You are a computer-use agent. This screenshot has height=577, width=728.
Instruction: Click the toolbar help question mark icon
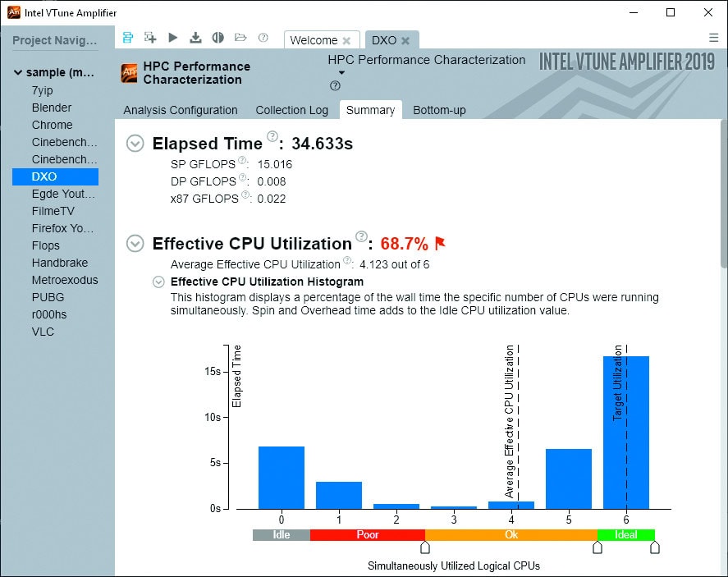pyautogui.click(x=263, y=37)
